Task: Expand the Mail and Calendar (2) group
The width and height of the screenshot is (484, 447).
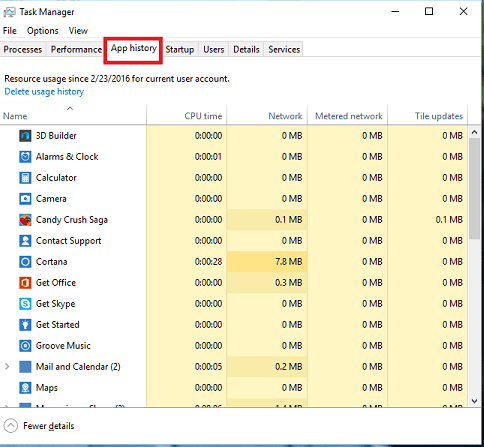Action: pos(7,367)
